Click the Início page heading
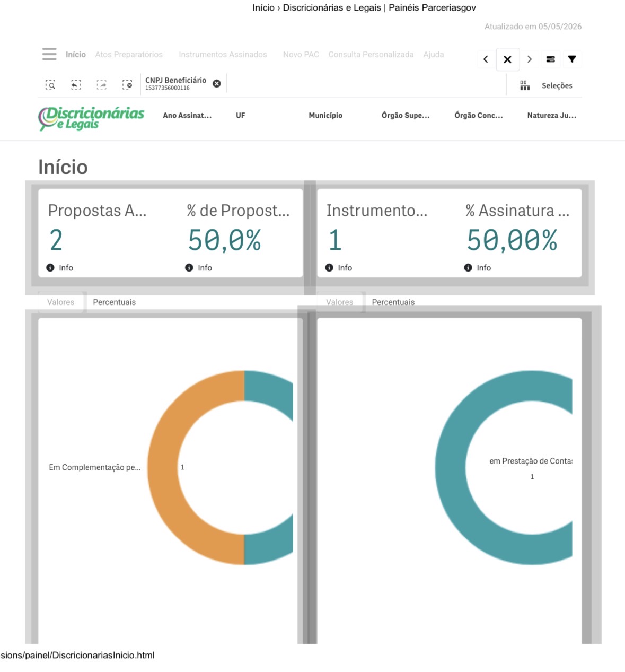This screenshot has height=672, width=625. 63,167
